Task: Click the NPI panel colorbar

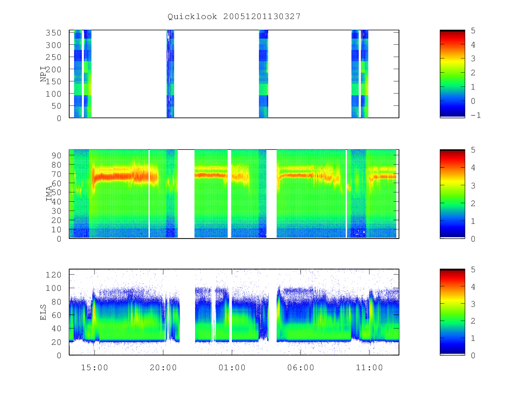Action: pos(452,74)
